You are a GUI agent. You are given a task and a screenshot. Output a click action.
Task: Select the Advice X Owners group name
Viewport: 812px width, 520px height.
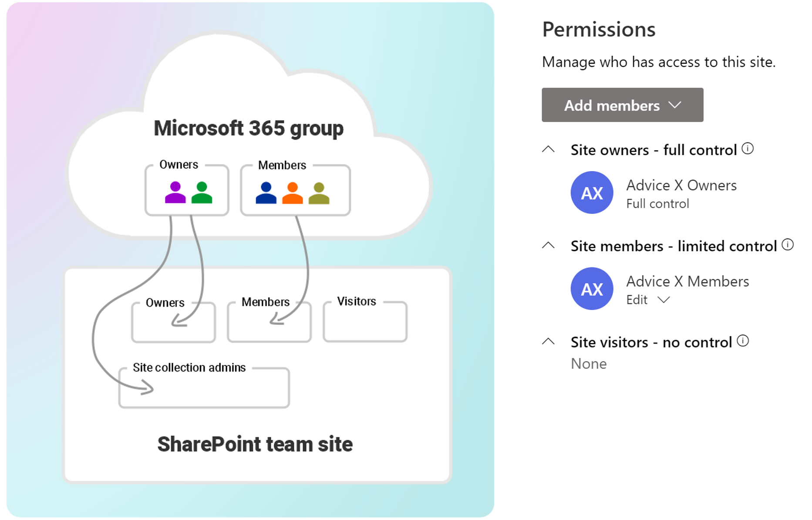tap(681, 185)
